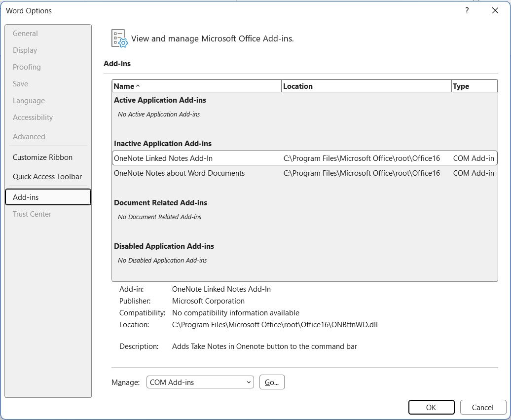Screen dimensions: 511x420
Task: Select the Quick Access Toolbar category
Action: [x=47, y=176]
